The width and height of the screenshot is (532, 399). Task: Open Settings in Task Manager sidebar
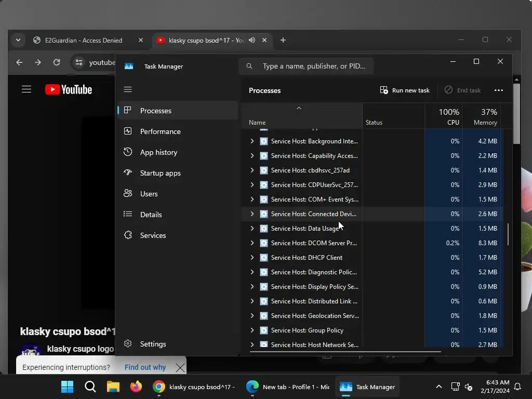(178, 344)
